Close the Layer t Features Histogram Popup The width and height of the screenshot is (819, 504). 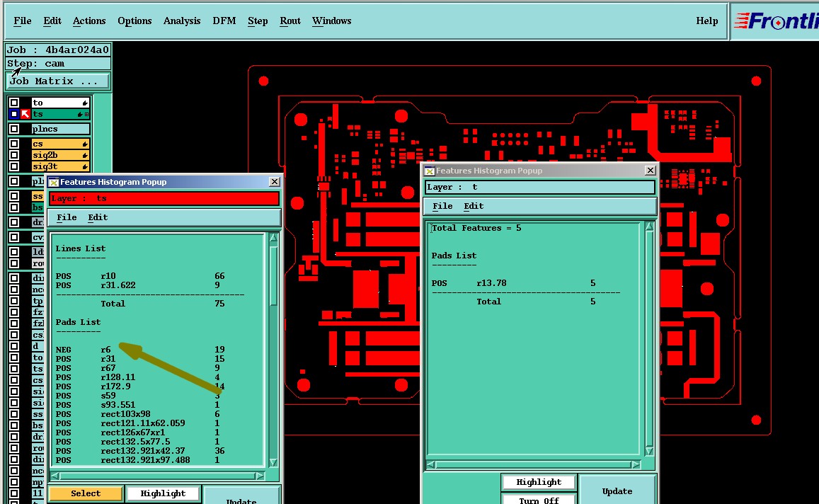tap(651, 171)
